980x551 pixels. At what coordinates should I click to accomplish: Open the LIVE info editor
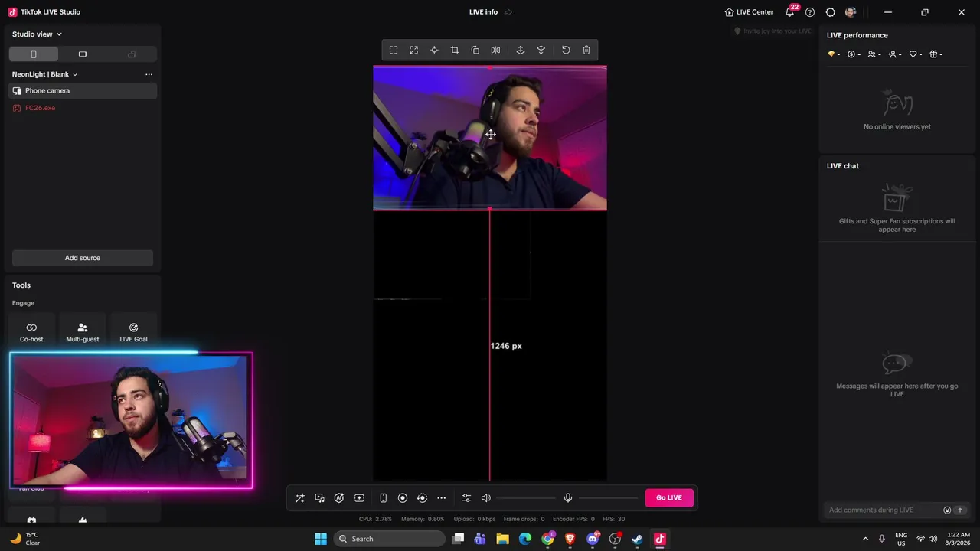490,12
